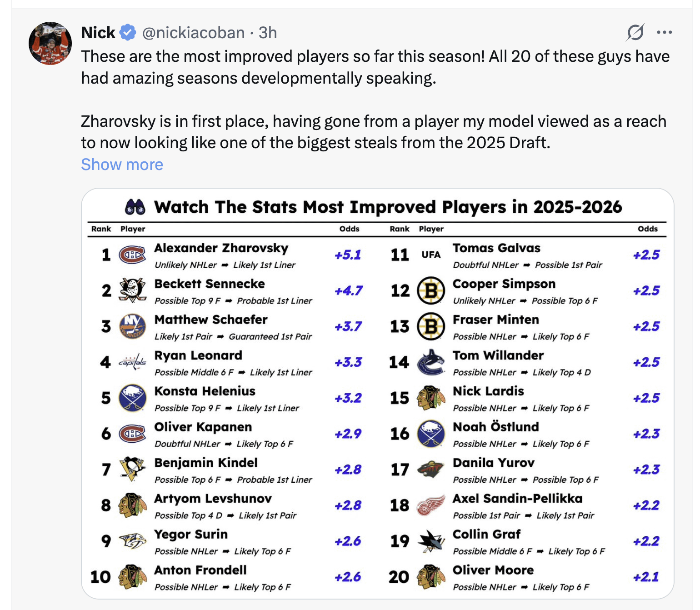Click the Ducks logo beside Beckett Sennecke
The width and height of the screenshot is (700, 610).
132,290
